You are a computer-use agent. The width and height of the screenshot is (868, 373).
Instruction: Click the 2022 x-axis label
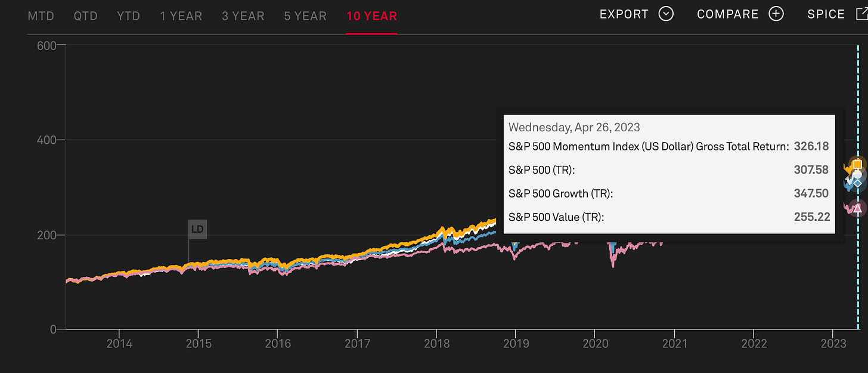coord(754,343)
